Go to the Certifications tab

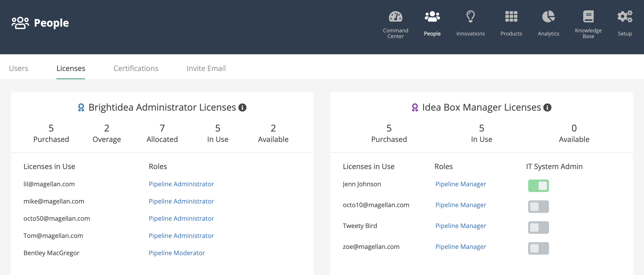(x=136, y=68)
